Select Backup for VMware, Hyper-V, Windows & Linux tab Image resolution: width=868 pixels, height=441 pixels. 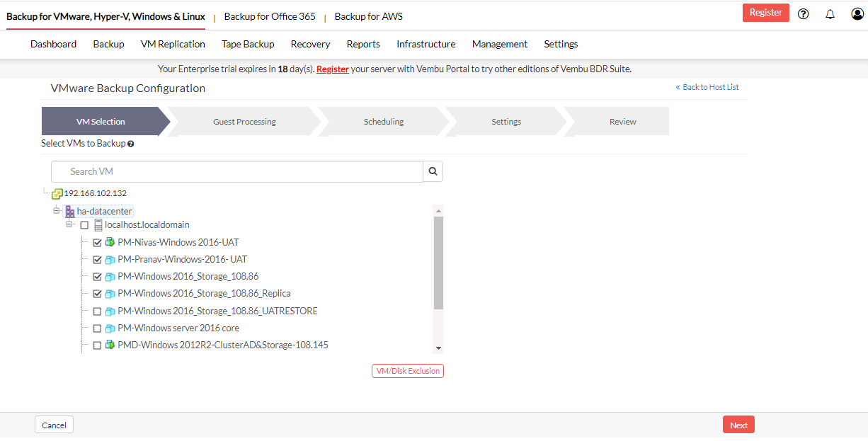pyautogui.click(x=105, y=16)
